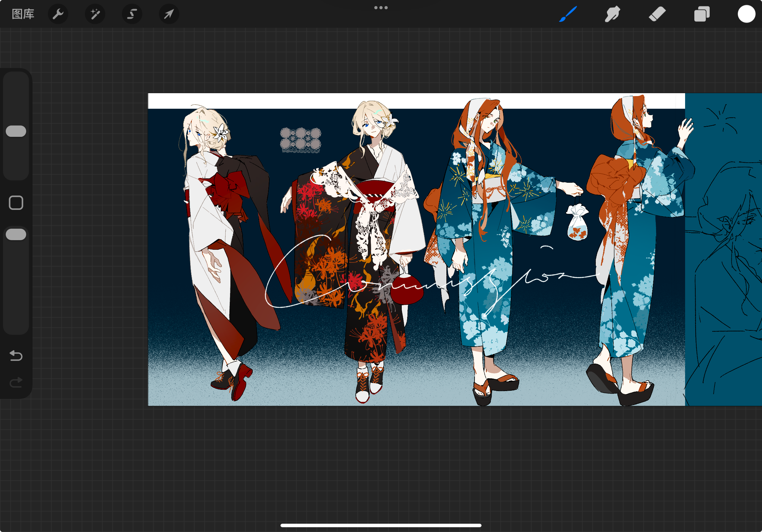Activate the Transform arrow tool
This screenshot has height=532, width=762.
(169, 14)
